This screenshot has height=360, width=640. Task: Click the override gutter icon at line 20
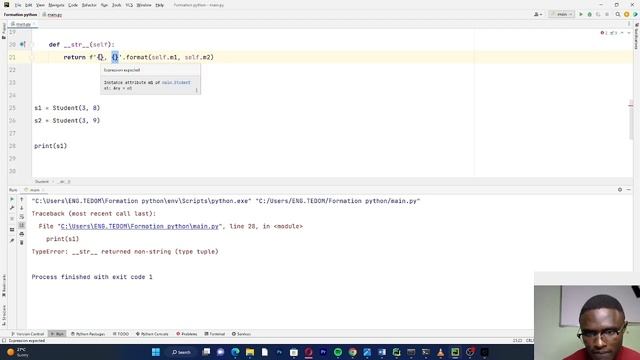22,44
